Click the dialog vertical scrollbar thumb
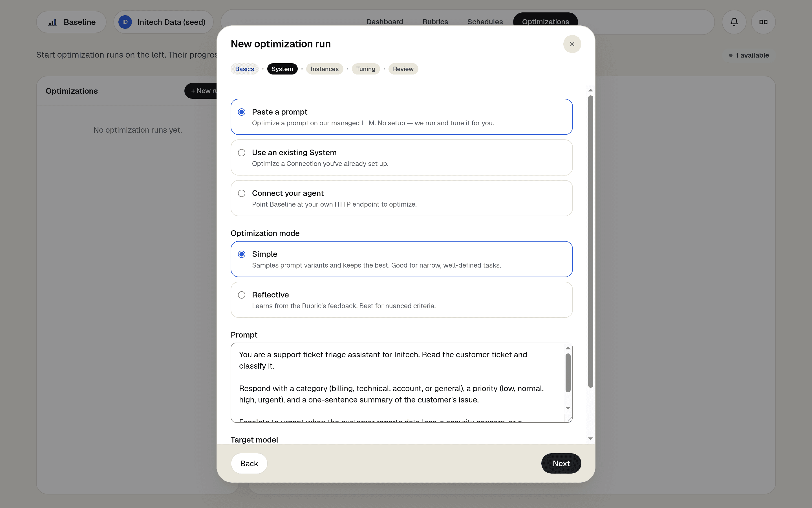The image size is (812, 508). click(x=591, y=242)
